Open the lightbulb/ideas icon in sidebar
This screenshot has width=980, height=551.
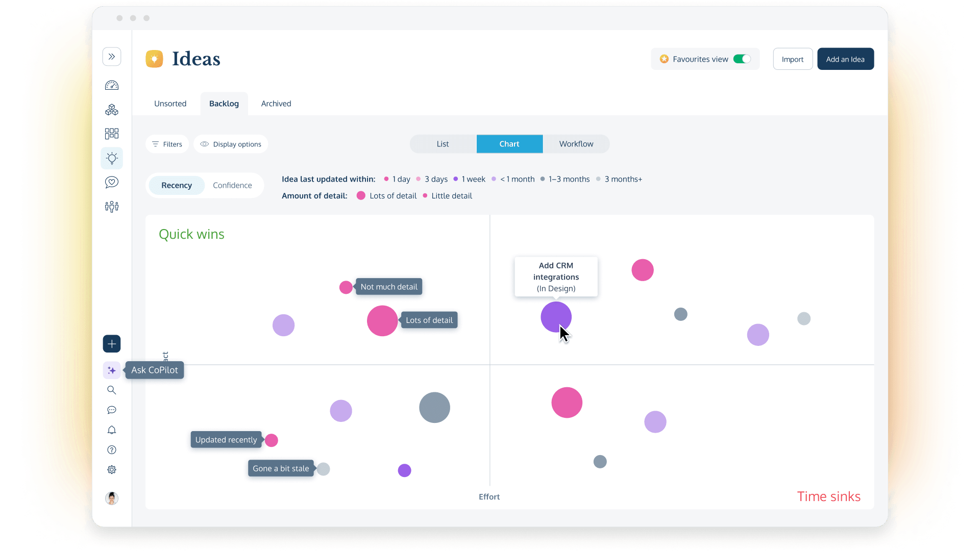(112, 158)
